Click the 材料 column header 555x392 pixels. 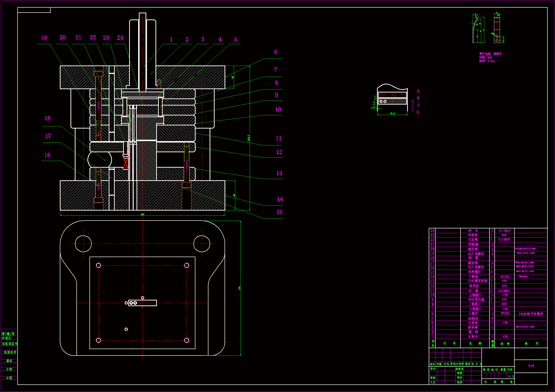(505, 343)
